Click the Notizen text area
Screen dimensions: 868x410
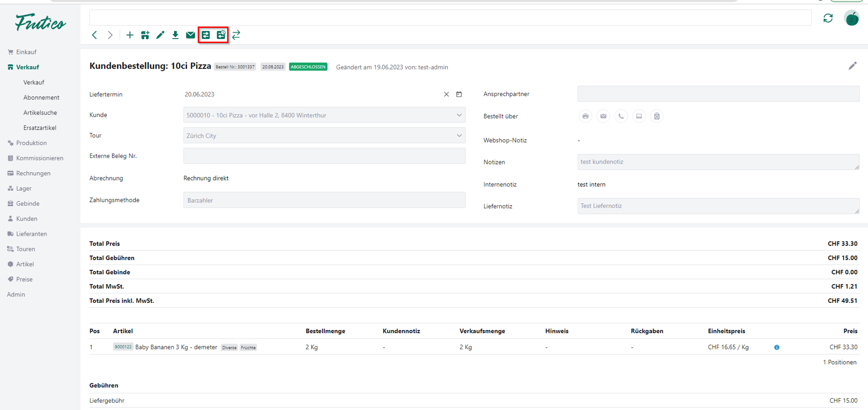click(718, 162)
